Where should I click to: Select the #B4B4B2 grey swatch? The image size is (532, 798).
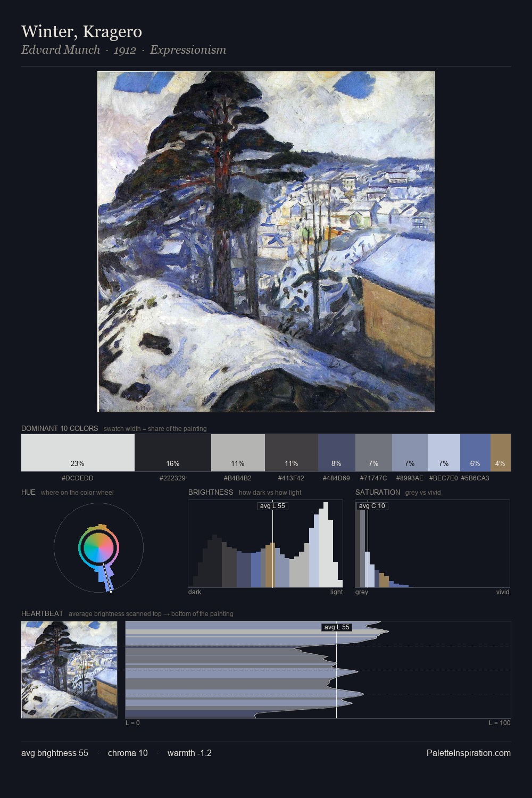point(238,453)
